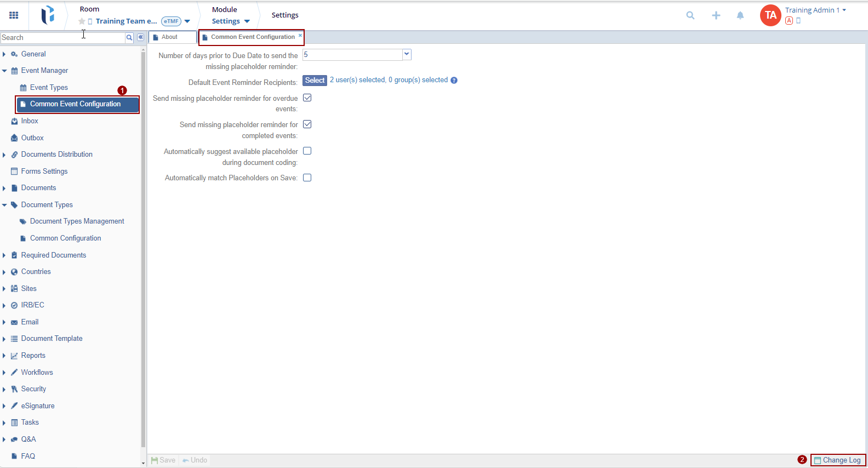Open the notifications bell icon
868x468 pixels.
740,15
